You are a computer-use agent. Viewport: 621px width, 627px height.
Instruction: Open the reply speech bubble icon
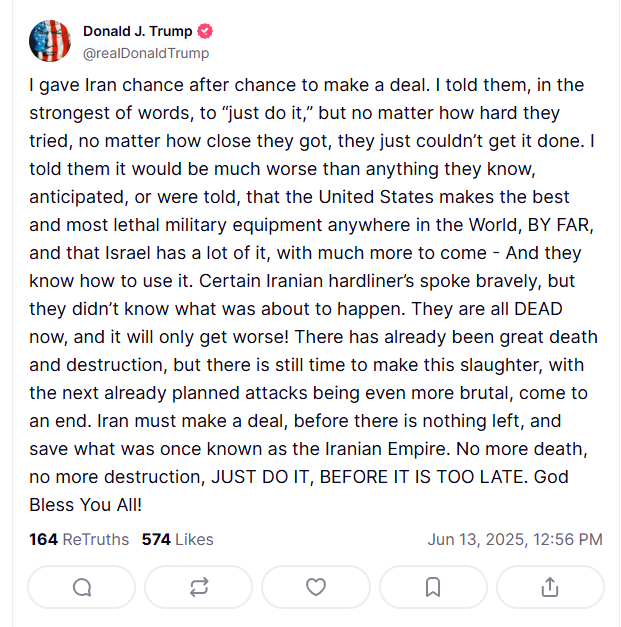(x=82, y=587)
